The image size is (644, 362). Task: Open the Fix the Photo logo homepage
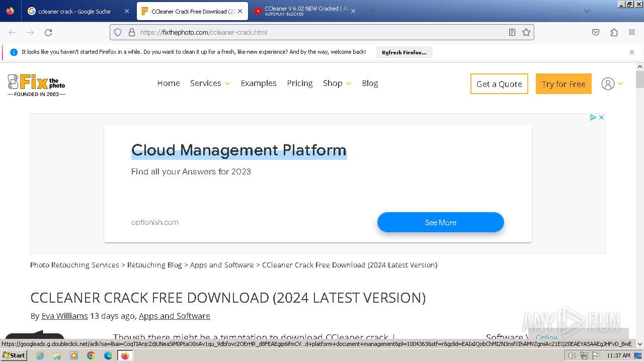(x=36, y=85)
